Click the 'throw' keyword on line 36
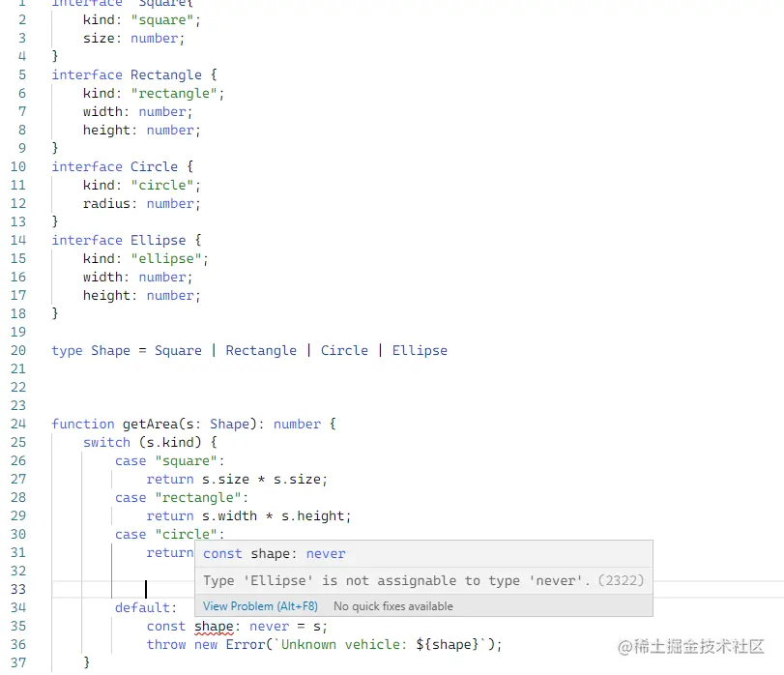 [x=166, y=644]
